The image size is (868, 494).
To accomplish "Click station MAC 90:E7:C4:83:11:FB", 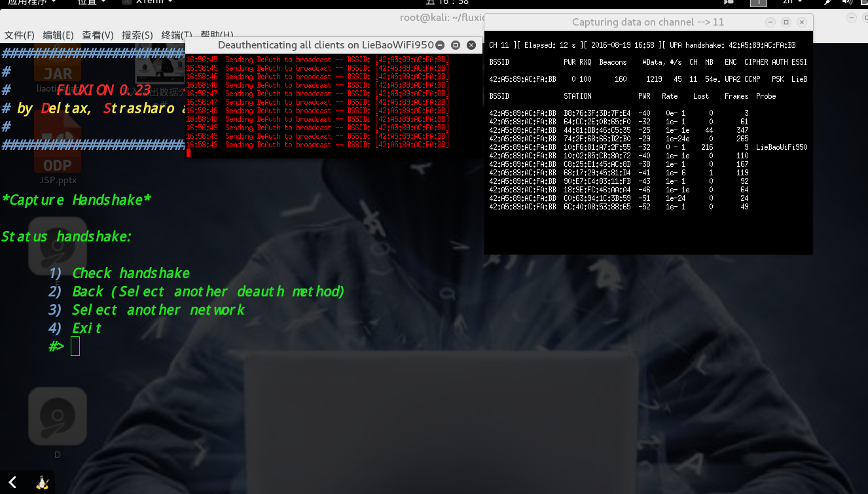I will pyautogui.click(x=597, y=181).
